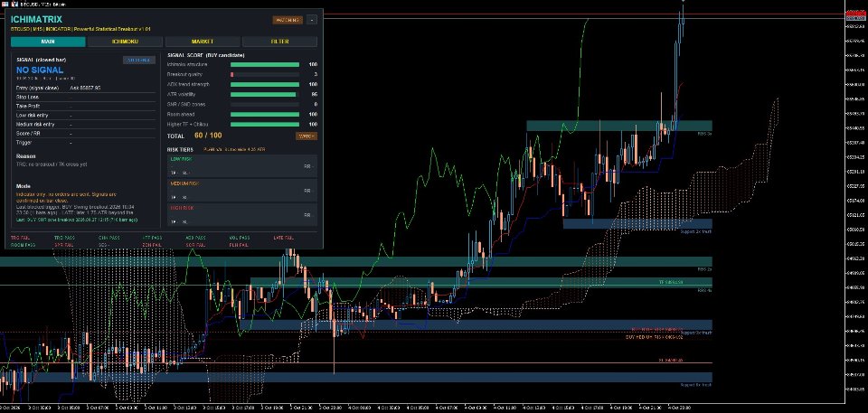The width and height of the screenshot is (868, 413).
Task: Click the BUY MEDIUM RISK level label
Action: click(x=654, y=336)
